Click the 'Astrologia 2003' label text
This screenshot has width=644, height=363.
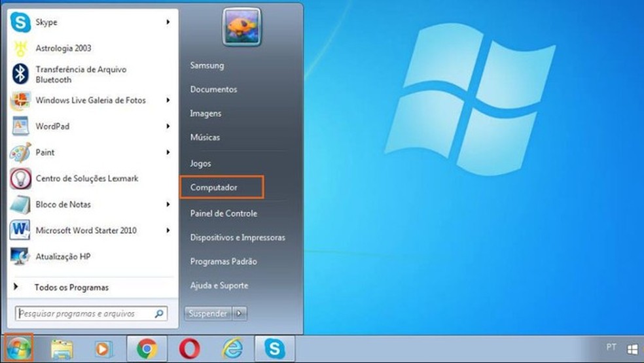point(63,48)
